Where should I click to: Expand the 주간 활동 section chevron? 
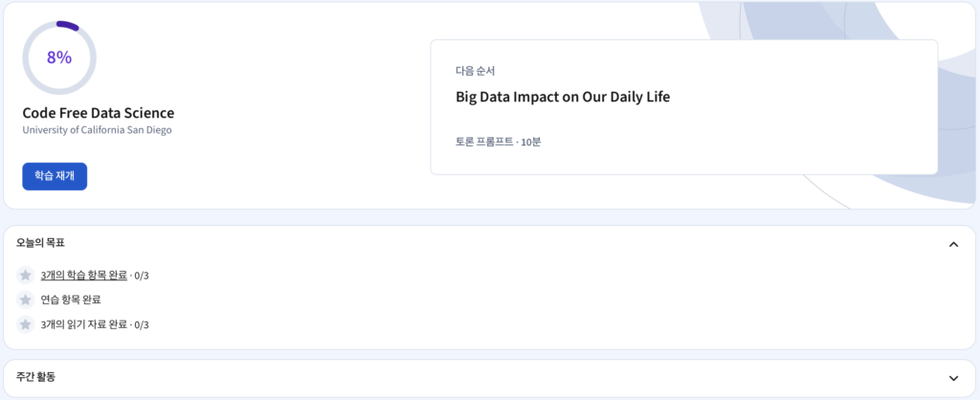tap(953, 378)
